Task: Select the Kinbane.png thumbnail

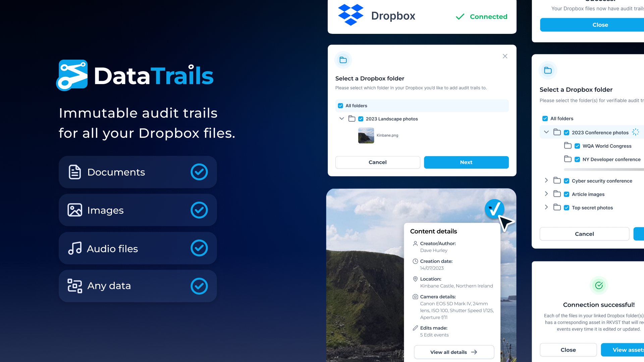Action: 366,135
